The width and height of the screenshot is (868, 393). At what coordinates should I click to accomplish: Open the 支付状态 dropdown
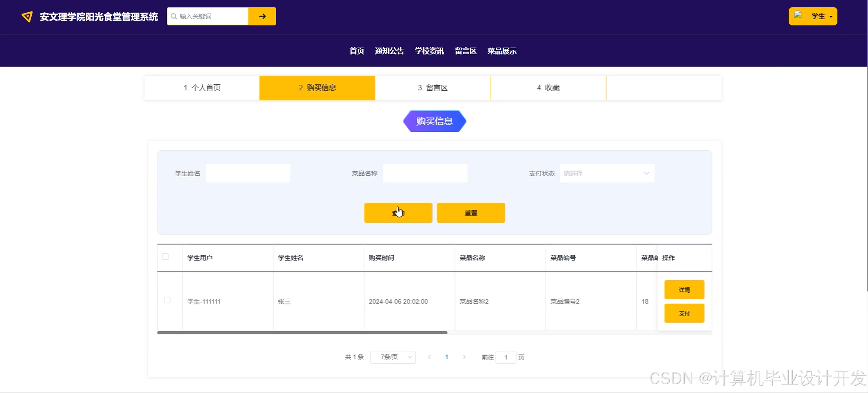coord(607,173)
